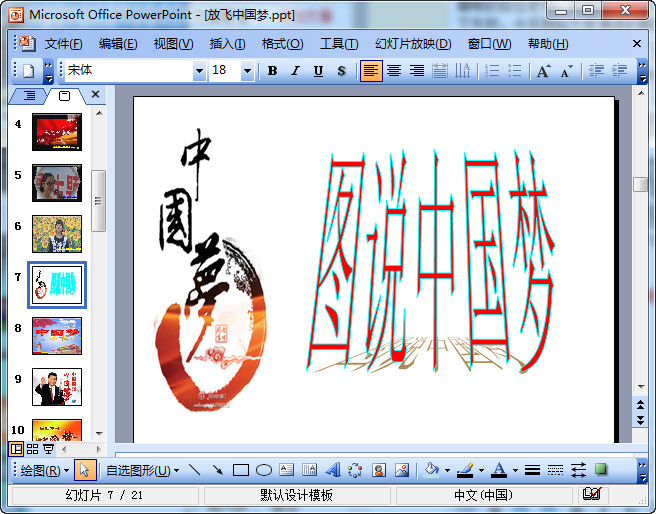The width and height of the screenshot is (656, 514).
Task: Select slide 8 thumbnail
Action: [57, 336]
